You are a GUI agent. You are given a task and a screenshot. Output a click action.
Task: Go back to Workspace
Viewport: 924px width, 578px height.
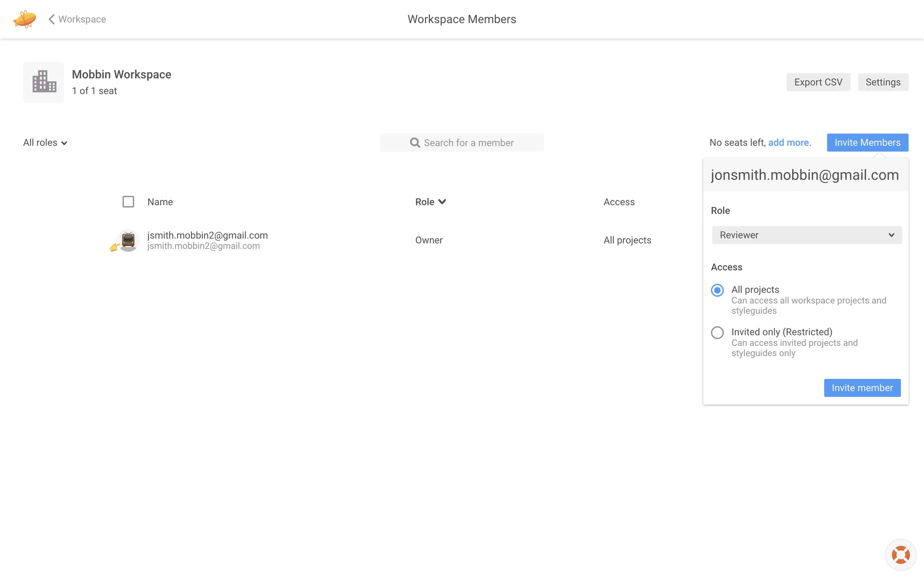pos(82,19)
